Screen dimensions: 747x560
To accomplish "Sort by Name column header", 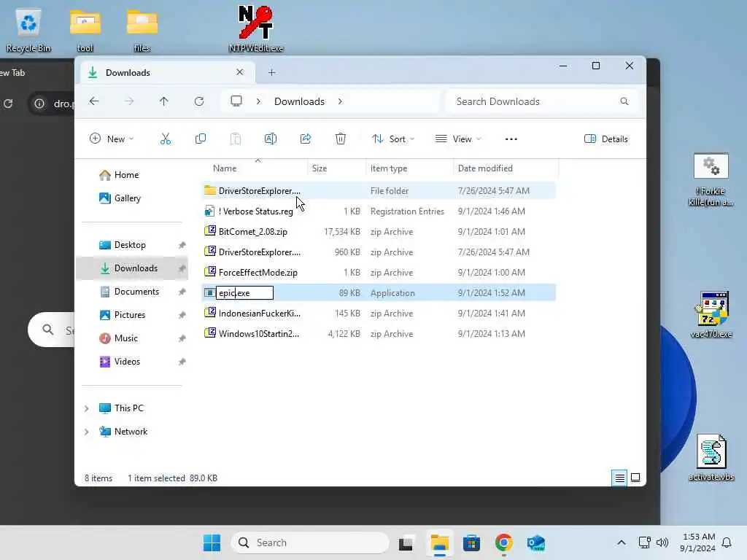I will (225, 168).
